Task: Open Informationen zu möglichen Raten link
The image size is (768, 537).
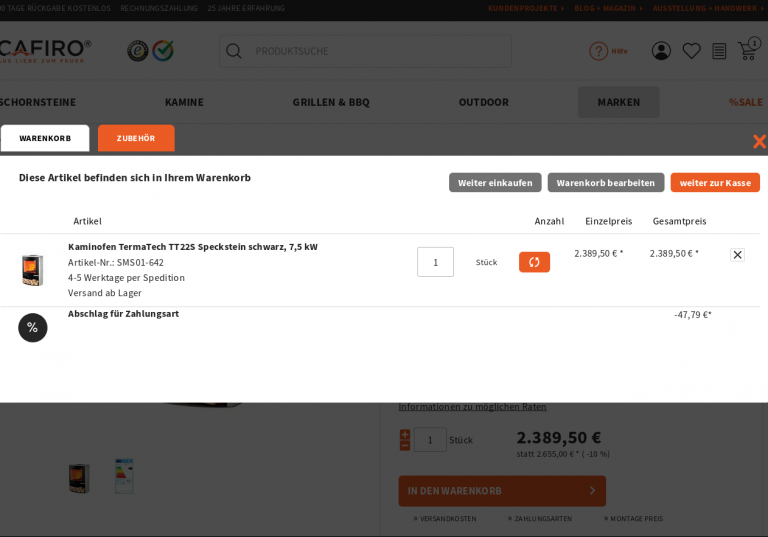Action: click(472, 407)
